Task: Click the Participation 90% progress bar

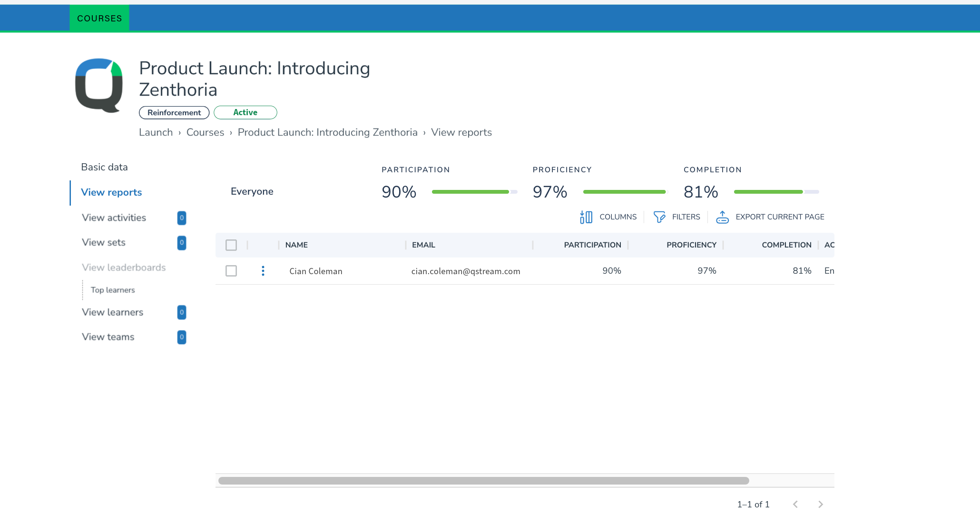Action: pos(474,192)
